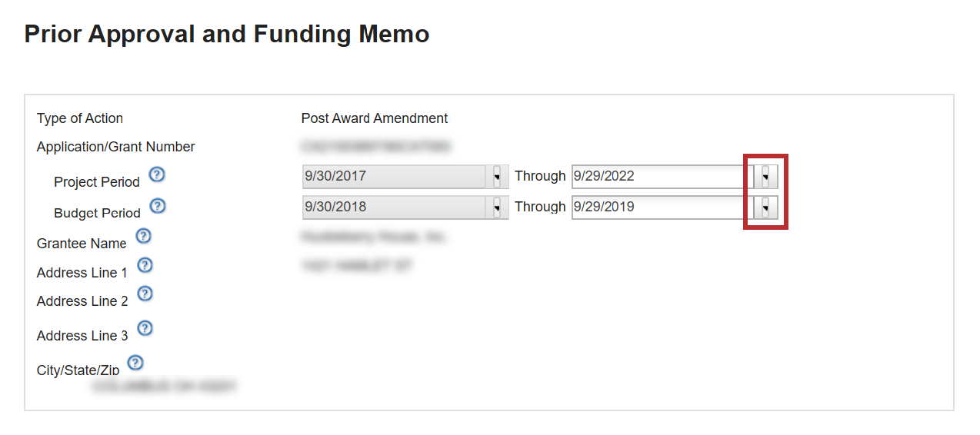The image size is (980, 435).
Task: Expand the Project Period end date picker
Action: pos(765,177)
